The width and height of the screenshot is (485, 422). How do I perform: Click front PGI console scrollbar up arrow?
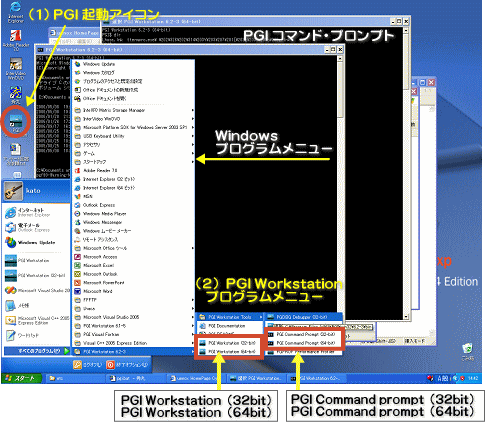coord(340,59)
